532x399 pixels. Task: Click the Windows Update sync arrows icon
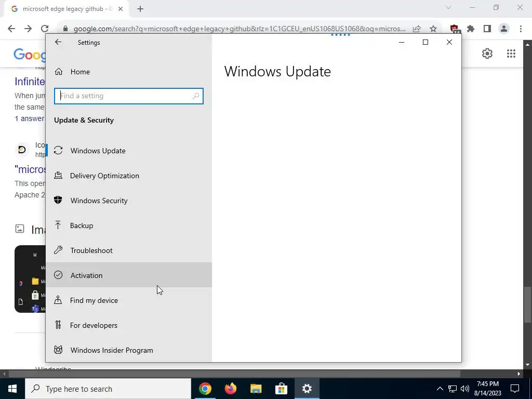coord(58,150)
